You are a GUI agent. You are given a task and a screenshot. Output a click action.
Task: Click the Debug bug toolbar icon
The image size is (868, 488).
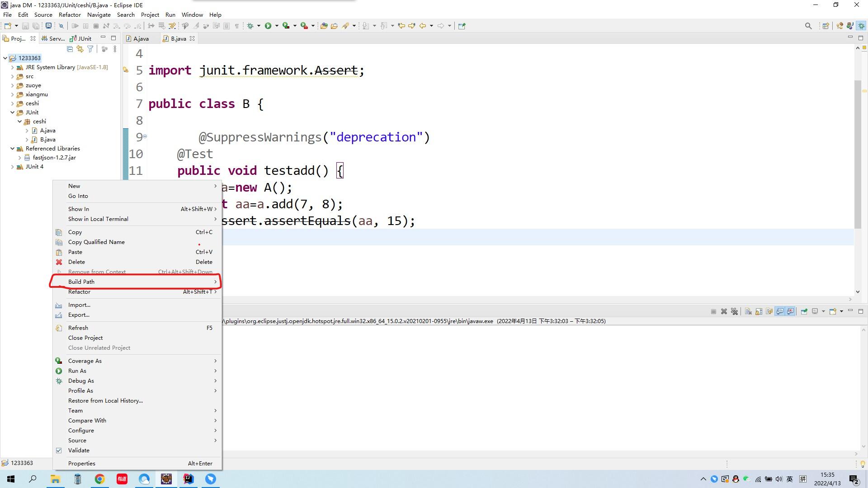pos(250,26)
